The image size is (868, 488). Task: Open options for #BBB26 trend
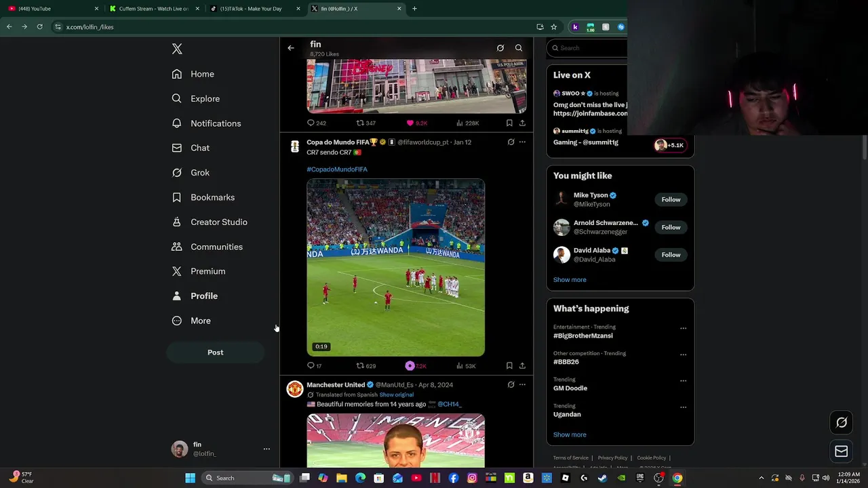coord(683,354)
